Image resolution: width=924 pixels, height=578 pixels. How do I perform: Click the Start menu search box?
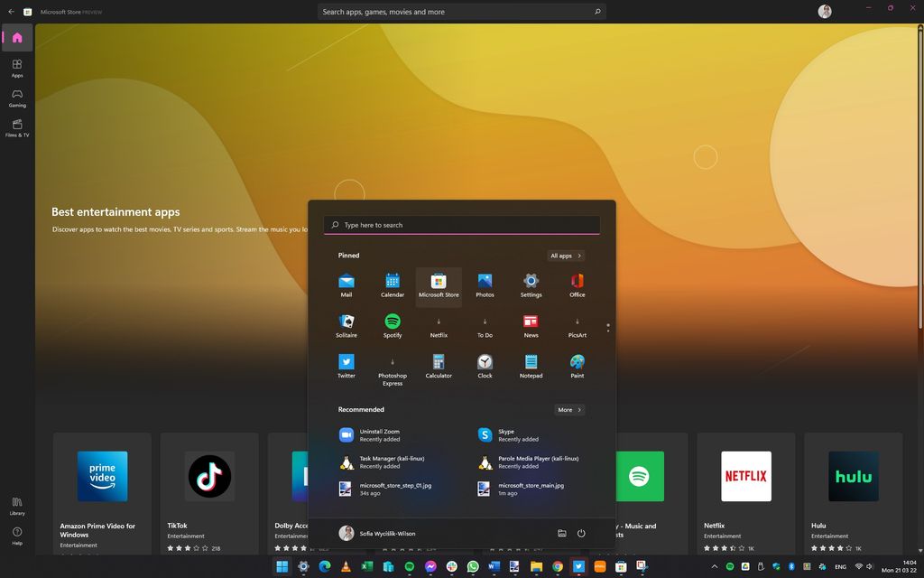click(x=460, y=224)
